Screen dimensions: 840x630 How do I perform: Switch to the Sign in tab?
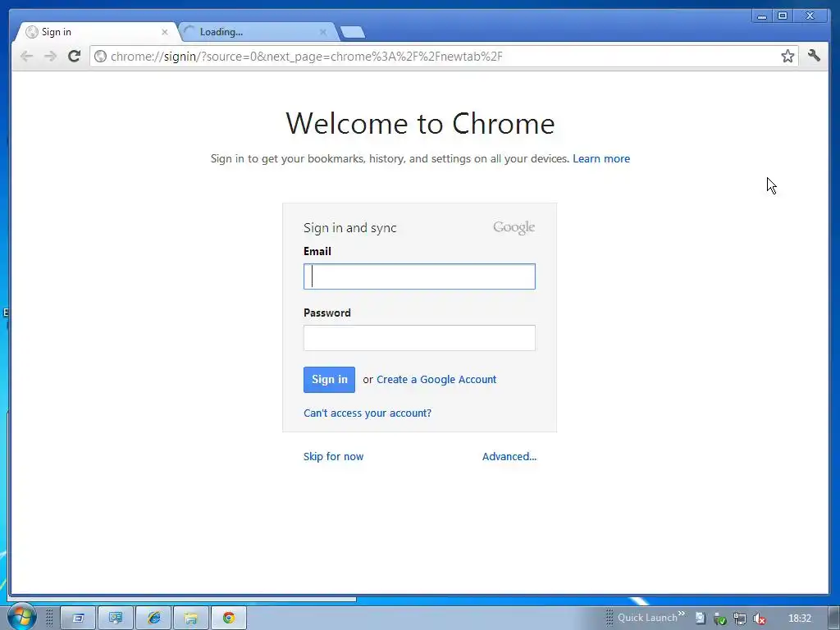coord(97,32)
